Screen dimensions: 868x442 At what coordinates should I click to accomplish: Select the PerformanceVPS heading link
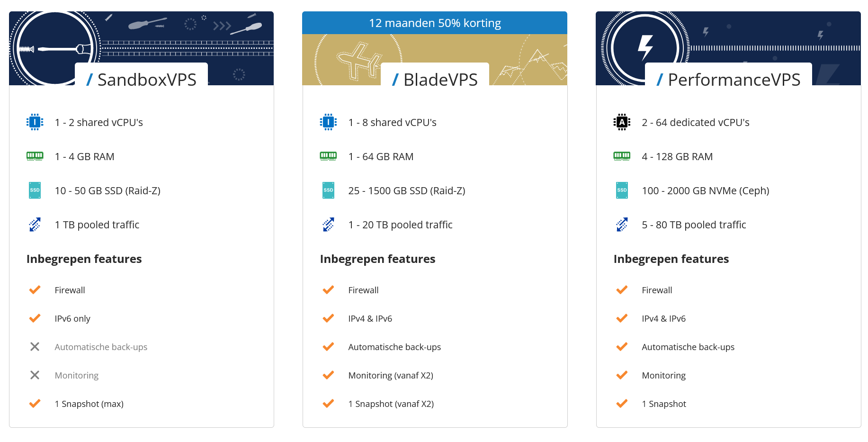728,79
